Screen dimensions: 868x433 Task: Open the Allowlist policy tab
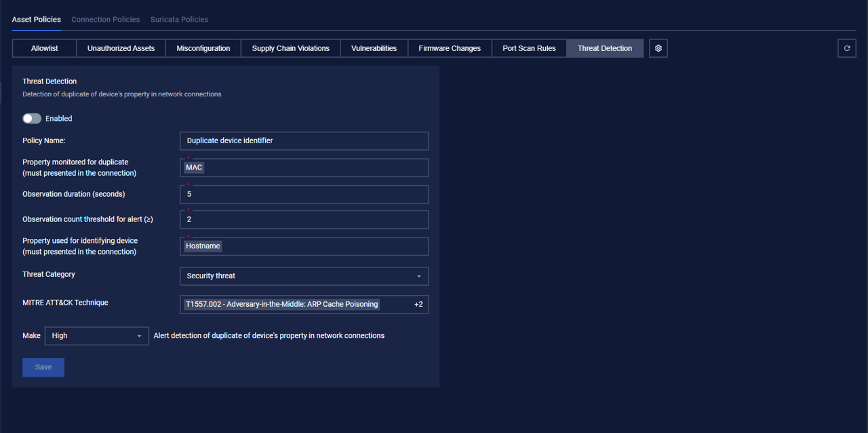pyautogui.click(x=44, y=48)
